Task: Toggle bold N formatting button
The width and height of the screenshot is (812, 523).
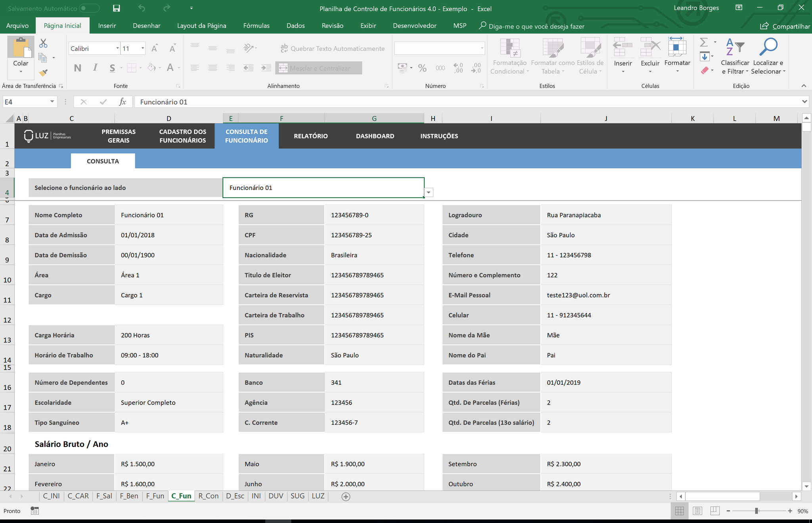Action: click(77, 68)
